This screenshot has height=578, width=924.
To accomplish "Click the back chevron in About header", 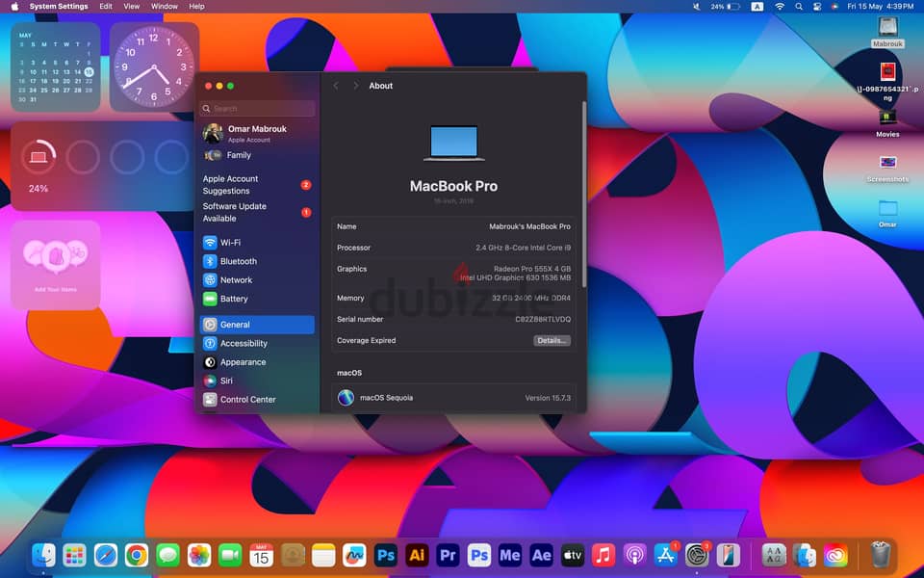I will click(x=336, y=86).
